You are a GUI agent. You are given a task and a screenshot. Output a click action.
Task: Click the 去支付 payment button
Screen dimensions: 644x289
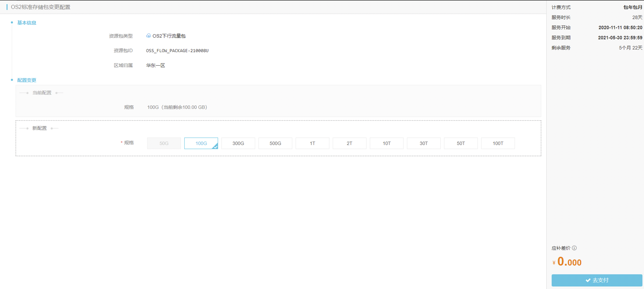tap(597, 280)
